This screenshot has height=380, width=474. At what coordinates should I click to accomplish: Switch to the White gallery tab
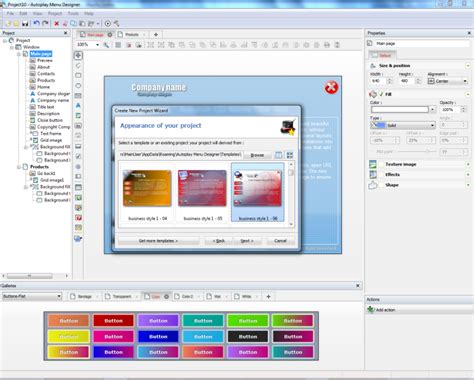246,296
